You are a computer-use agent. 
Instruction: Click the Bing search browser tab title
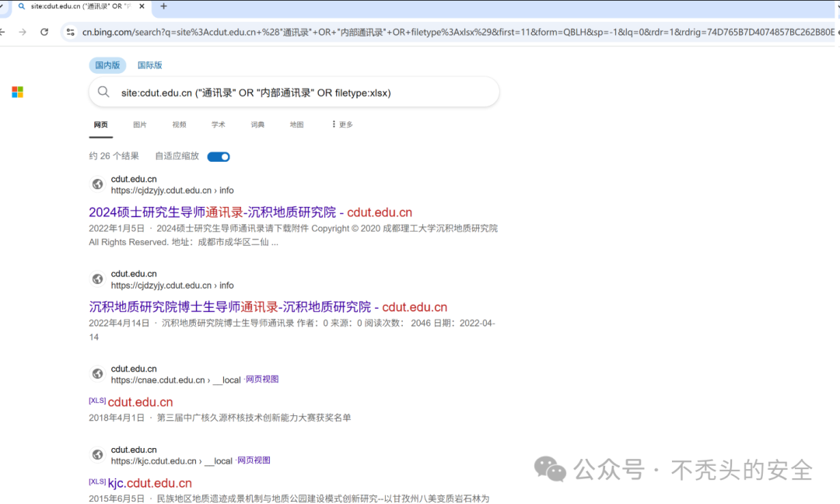tap(80, 6)
